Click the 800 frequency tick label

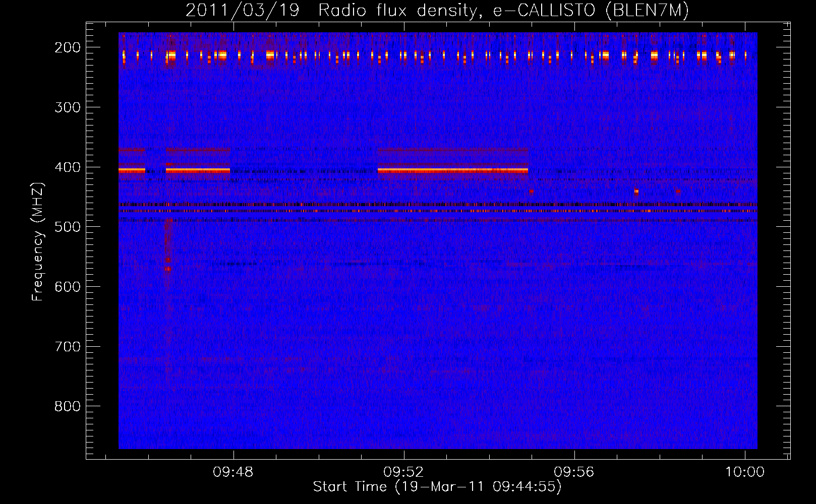pyautogui.click(x=68, y=406)
